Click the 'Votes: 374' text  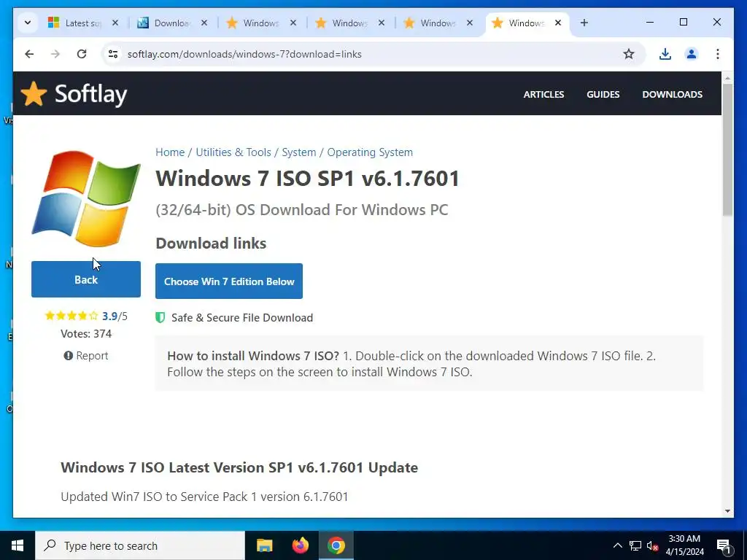[86, 334]
